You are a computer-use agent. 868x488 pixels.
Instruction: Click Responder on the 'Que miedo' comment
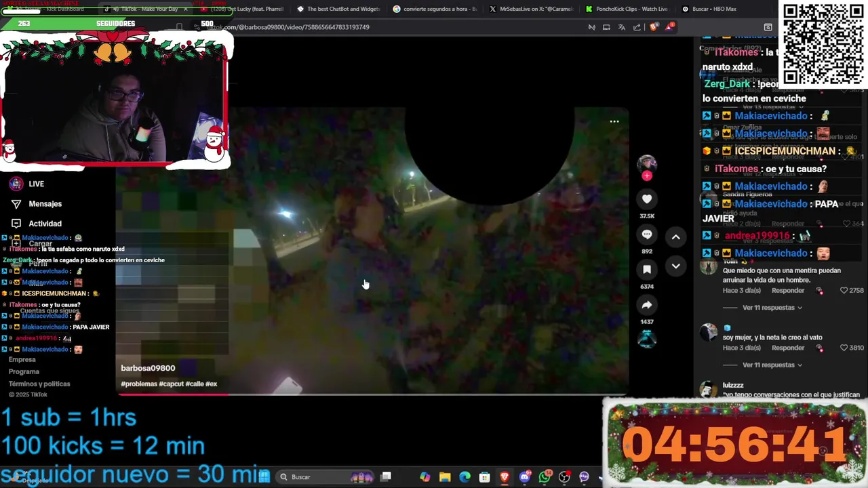click(x=788, y=290)
